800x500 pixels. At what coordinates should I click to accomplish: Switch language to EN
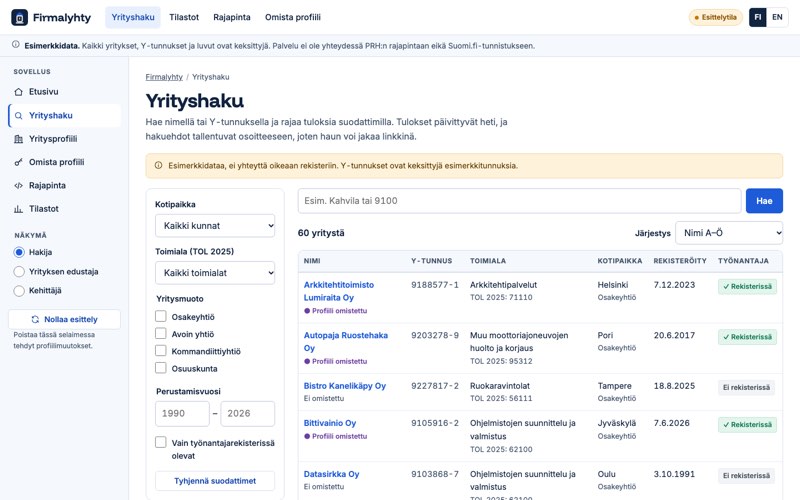click(777, 17)
